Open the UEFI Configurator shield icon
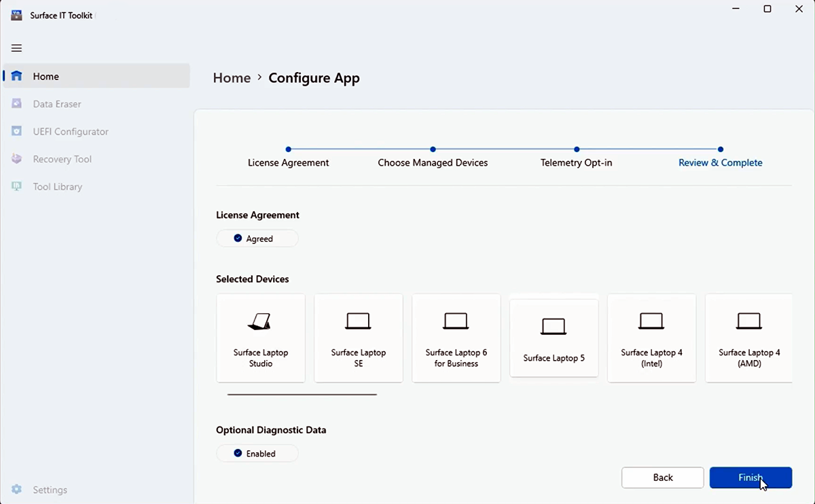The width and height of the screenshot is (815, 504). (x=16, y=131)
